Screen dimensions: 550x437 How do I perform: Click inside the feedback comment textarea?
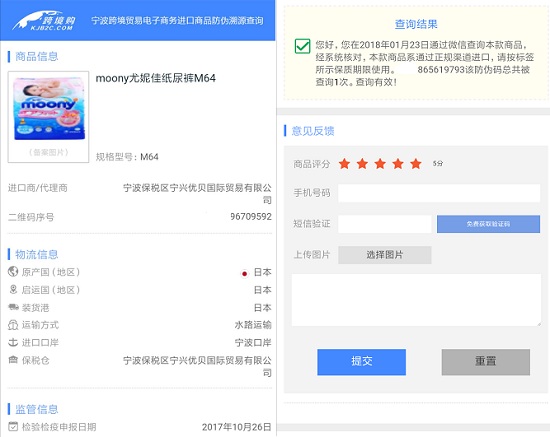coord(416,300)
